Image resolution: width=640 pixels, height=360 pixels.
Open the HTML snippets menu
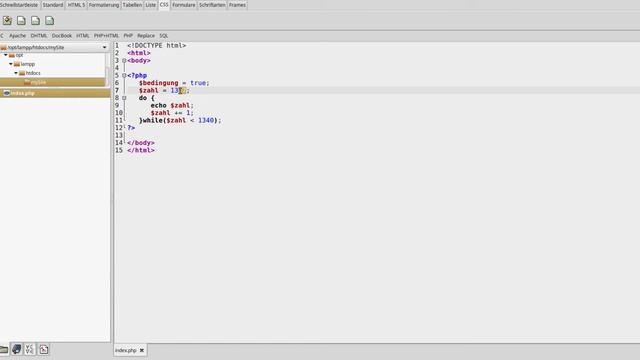(x=82, y=36)
